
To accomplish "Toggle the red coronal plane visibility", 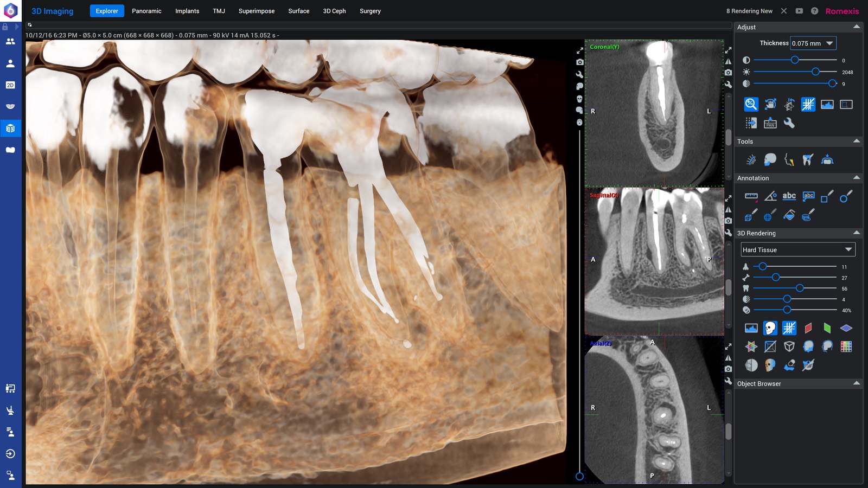I will click(808, 328).
